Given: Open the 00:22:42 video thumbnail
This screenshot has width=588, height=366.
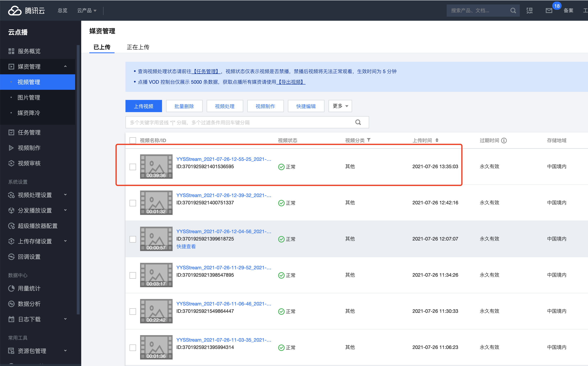Looking at the screenshot, I should click(156, 311).
